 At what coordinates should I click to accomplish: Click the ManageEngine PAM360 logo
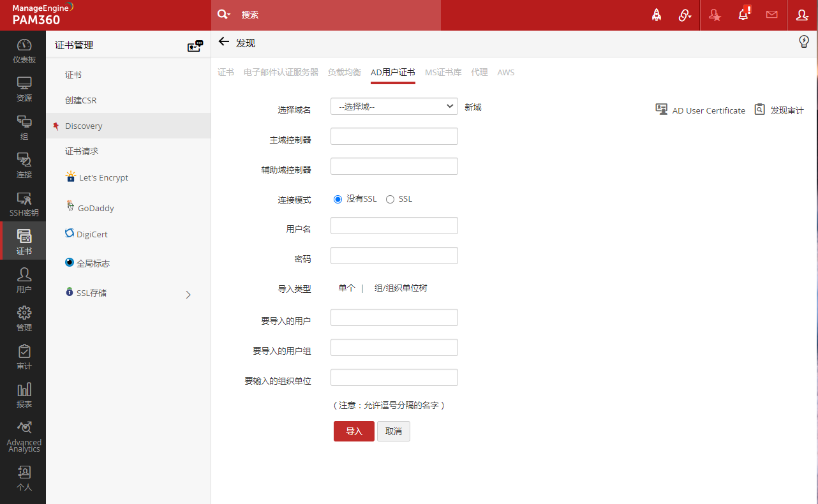pyautogui.click(x=43, y=15)
